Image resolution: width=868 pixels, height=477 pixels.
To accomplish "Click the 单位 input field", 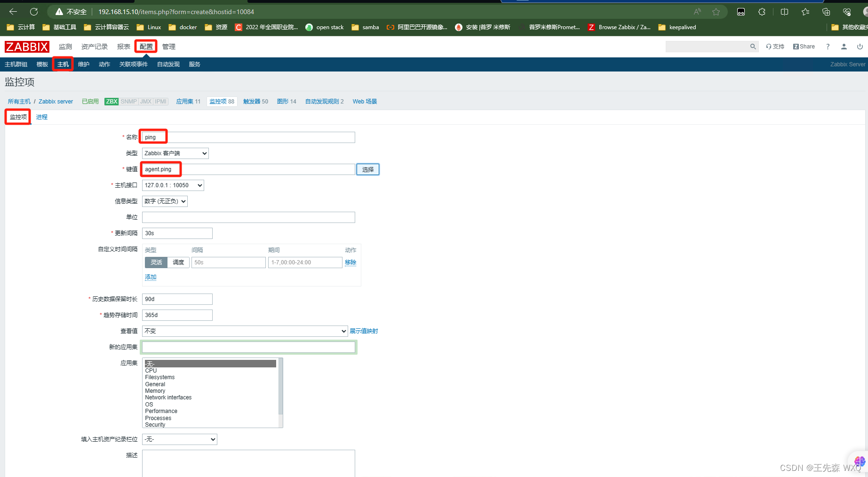I will tap(248, 217).
